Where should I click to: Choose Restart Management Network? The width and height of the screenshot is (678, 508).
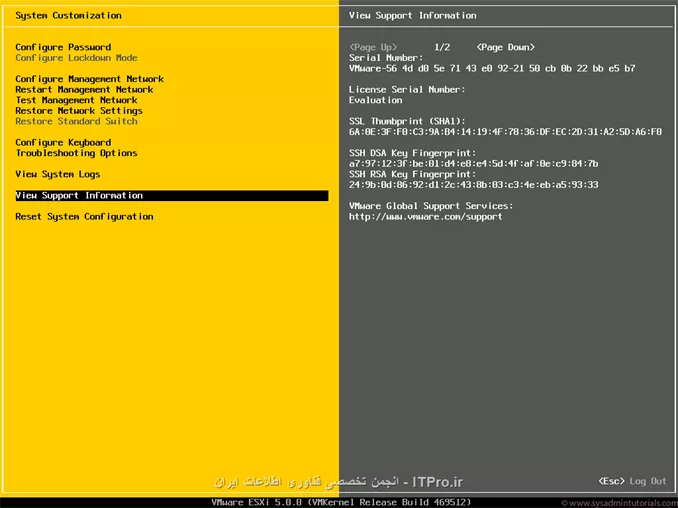tap(84, 89)
